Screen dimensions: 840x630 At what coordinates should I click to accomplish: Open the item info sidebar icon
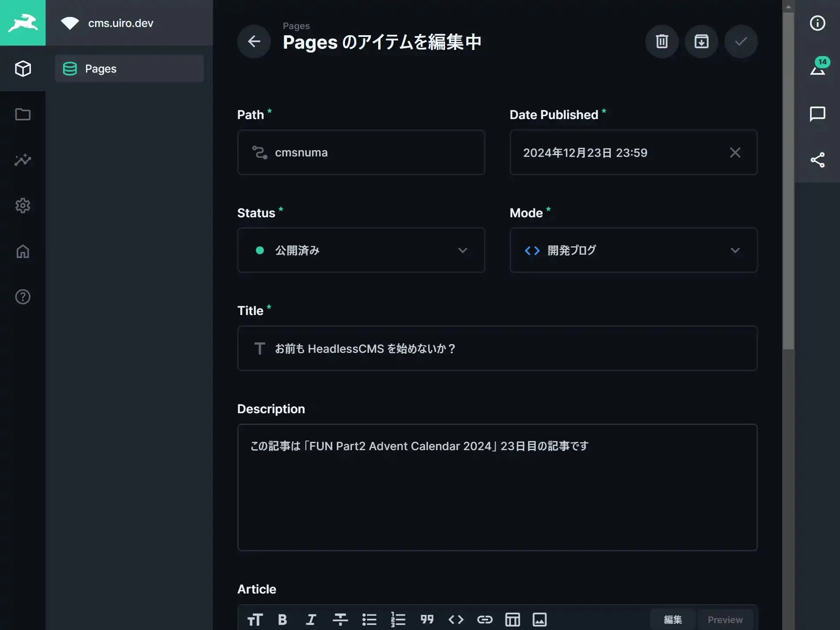click(818, 23)
